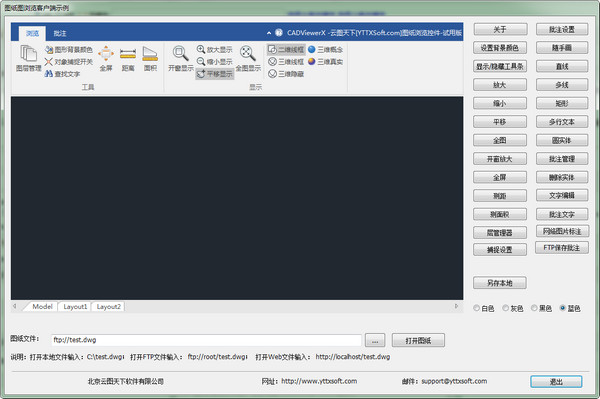Switch to the 批注 ribbon tab
Image resolution: width=600 pixels, height=399 pixels.
click(x=60, y=34)
